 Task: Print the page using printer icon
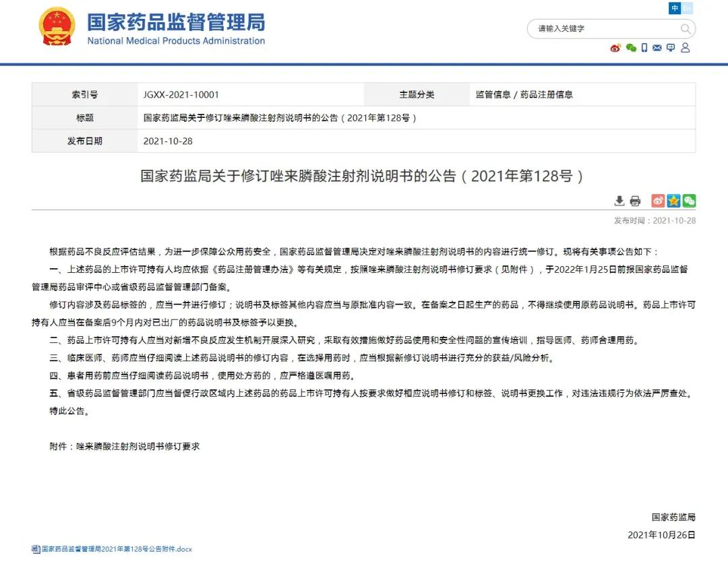(x=635, y=201)
